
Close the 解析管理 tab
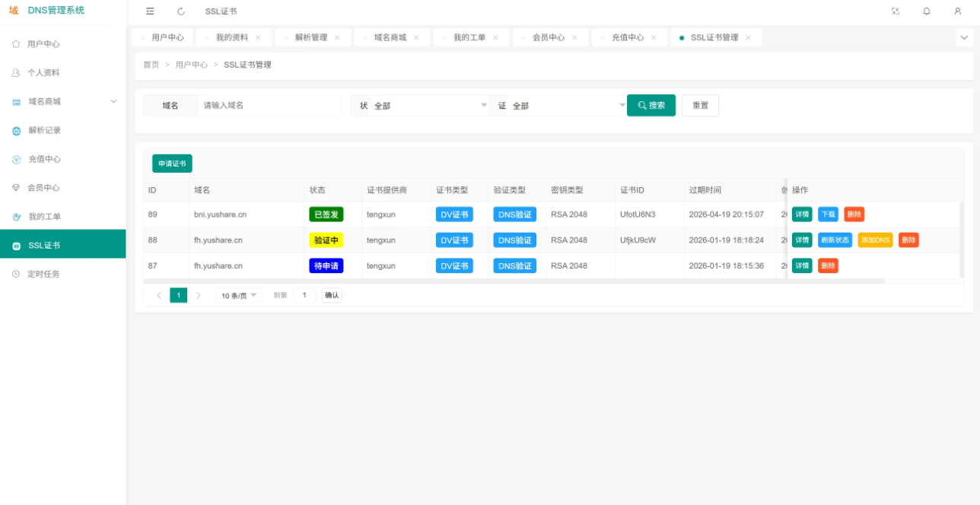pyautogui.click(x=337, y=37)
